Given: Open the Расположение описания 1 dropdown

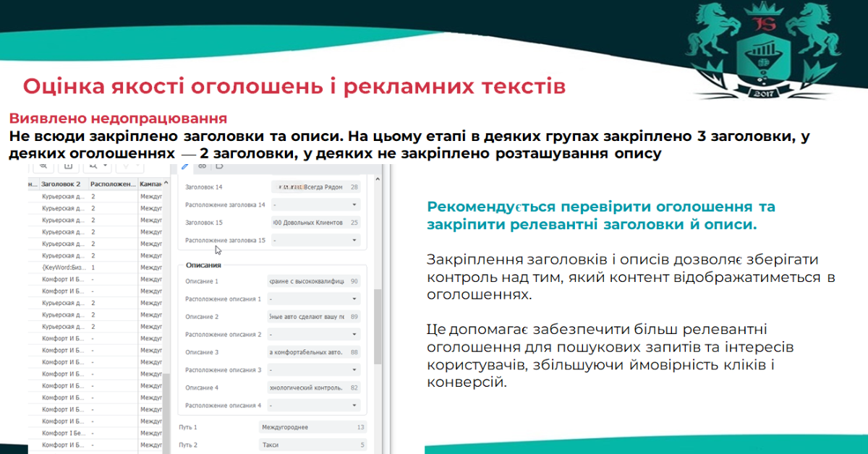Looking at the screenshot, I should [312, 297].
